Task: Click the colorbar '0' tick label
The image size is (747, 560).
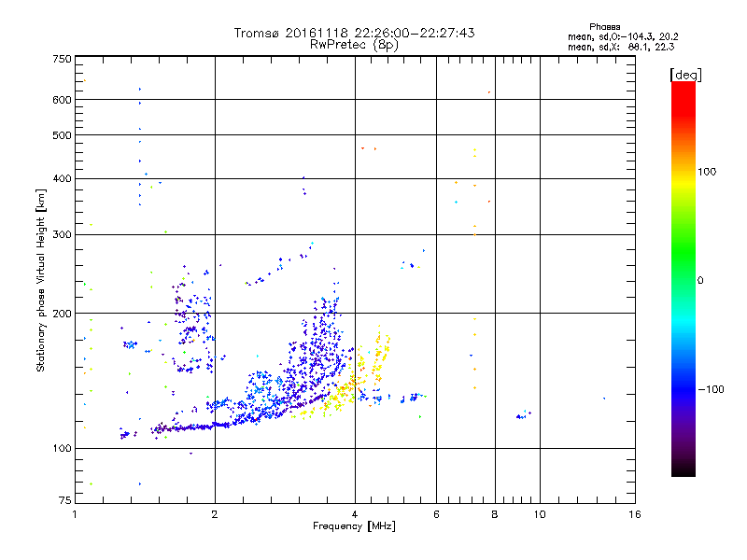Action: [700, 281]
